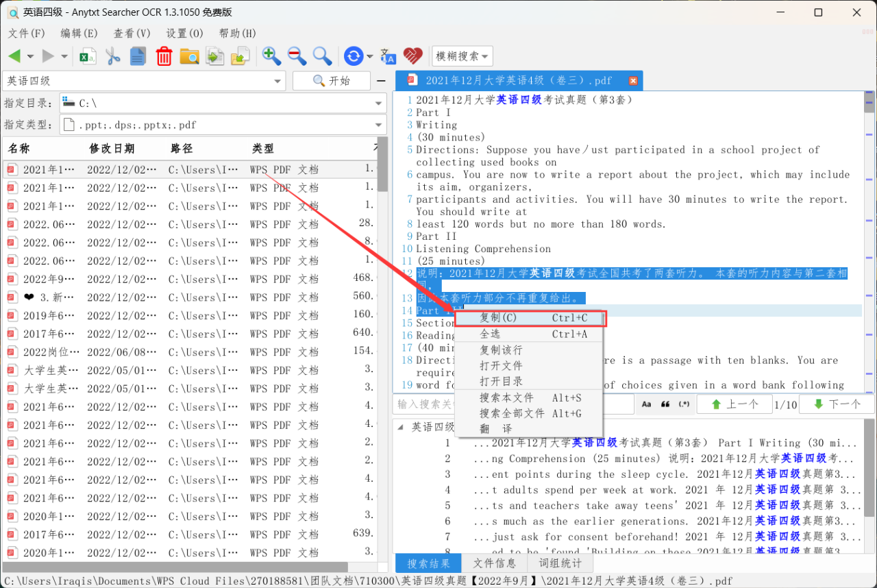877x588 pixels.
Task: Click the blue Refresh index icon
Action: [354, 56]
